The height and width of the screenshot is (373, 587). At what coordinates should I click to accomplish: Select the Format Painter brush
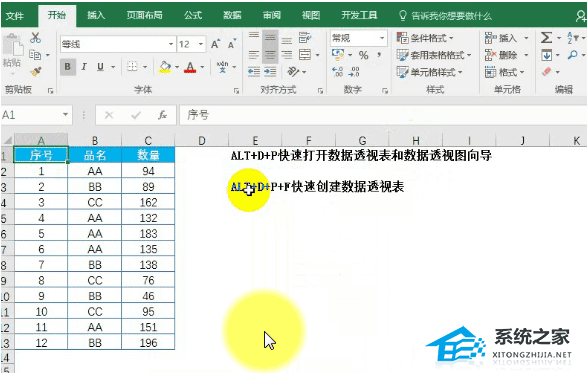click(x=36, y=71)
